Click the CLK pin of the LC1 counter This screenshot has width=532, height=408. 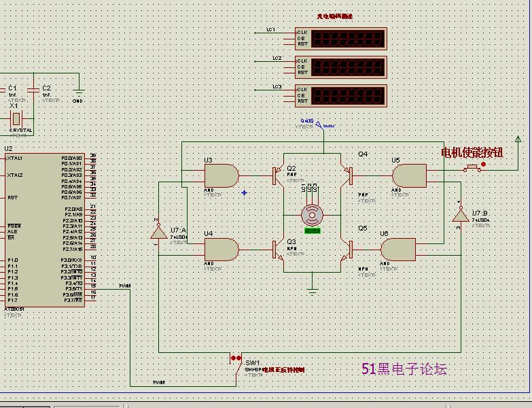click(x=302, y=33)
